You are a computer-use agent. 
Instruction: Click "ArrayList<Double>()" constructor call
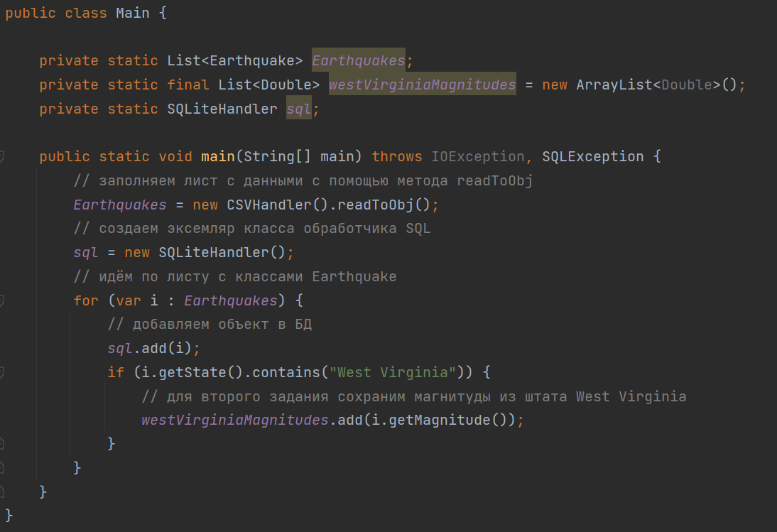click(x=656, y=85)
